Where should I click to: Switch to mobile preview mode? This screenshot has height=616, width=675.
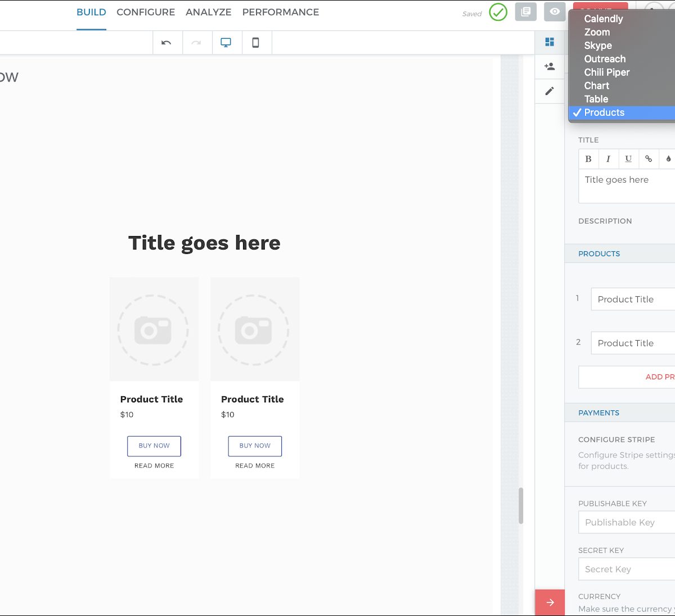click(x=255, y=43)
